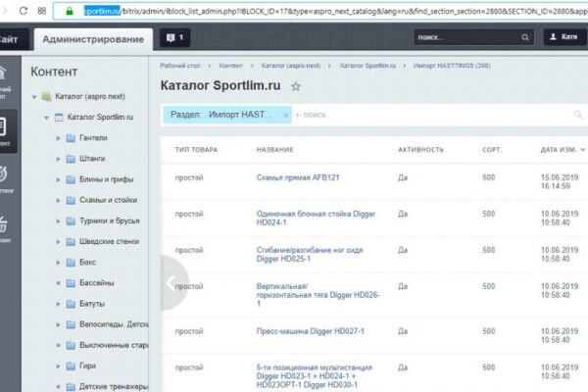Add Каталог Sportlim.ru to favorites star
588x392 pixels.
click(x=296, y=86)
